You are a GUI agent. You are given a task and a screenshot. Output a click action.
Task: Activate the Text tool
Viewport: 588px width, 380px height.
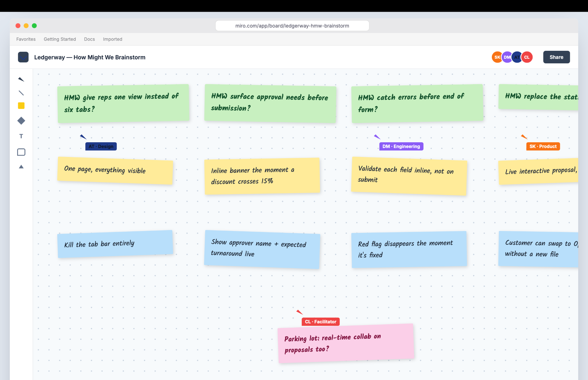tap(21, 136)
